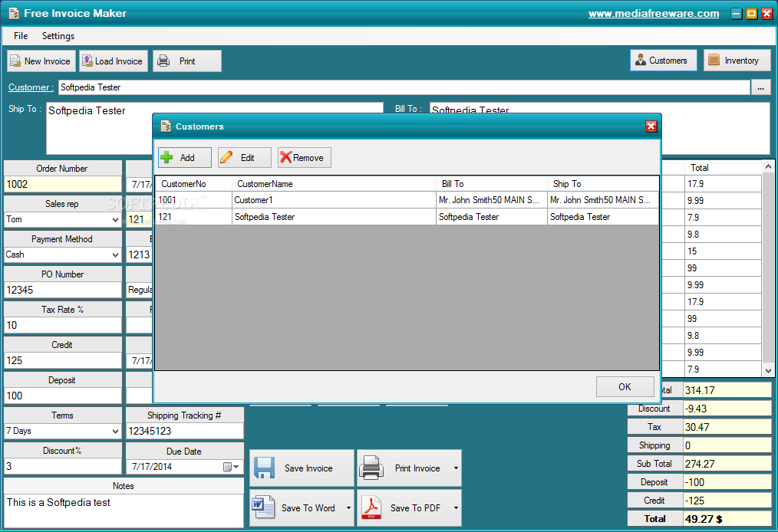This screenshot has width=778, height=532.
Task: Click customer number 121 cell
Action: click(x=193, y=217)
